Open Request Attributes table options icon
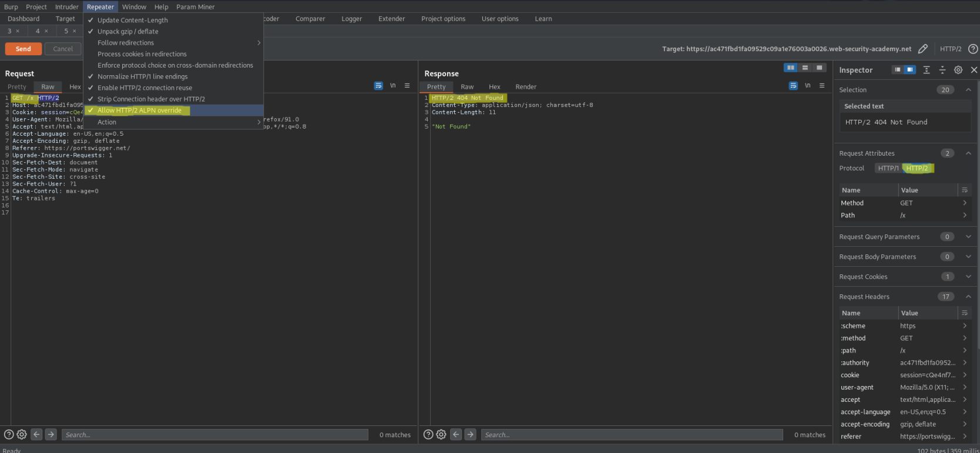 pos(964,190)
